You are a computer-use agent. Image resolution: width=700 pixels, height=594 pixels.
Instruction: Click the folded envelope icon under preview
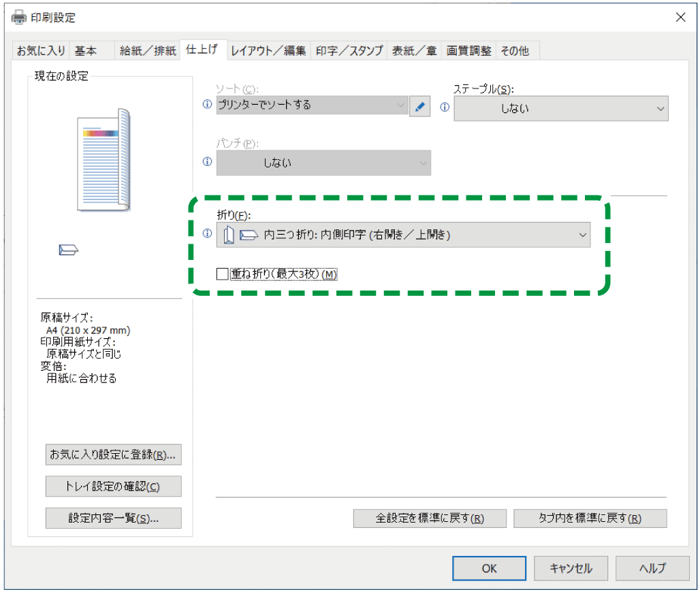click(69, 250)
